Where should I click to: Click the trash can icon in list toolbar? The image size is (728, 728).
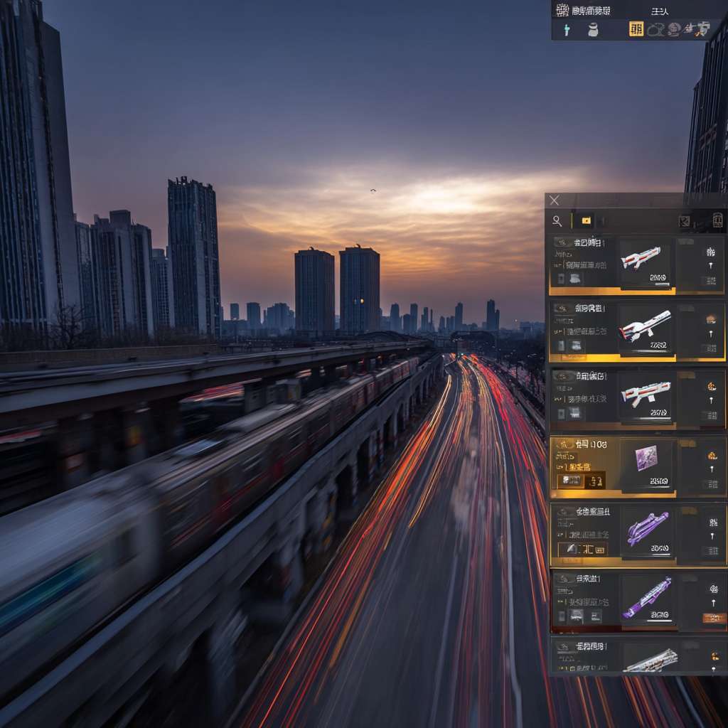click(718, 220)
